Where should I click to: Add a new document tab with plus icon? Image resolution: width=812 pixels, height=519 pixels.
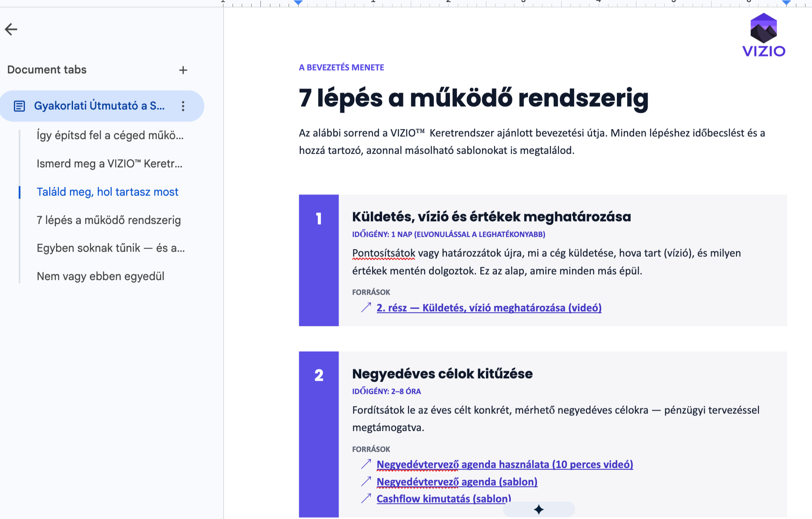(183, 70)
